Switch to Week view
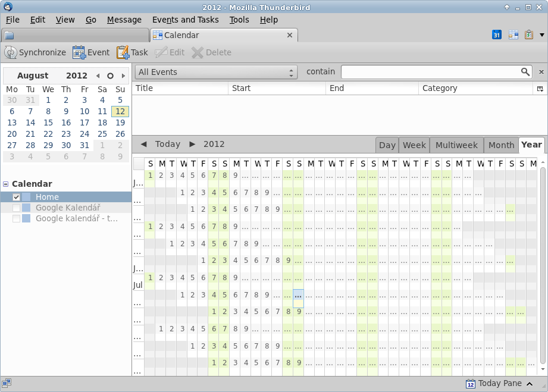 (x=414, y=145)
